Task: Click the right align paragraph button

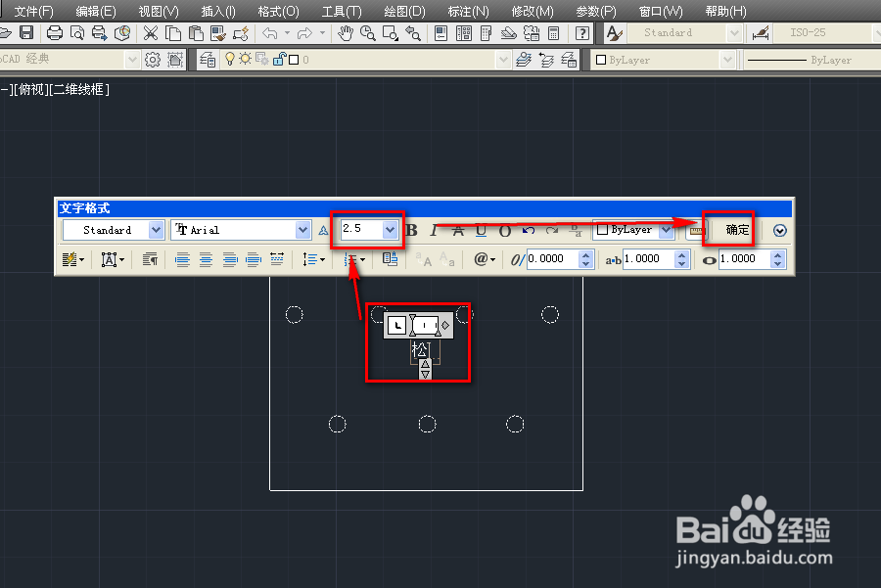Action: tap(230, 259)
